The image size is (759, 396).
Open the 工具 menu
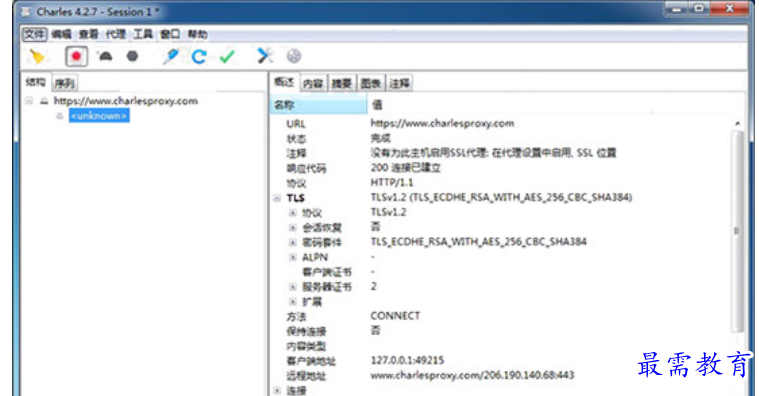pyautogui.click(x=143, y=34)
